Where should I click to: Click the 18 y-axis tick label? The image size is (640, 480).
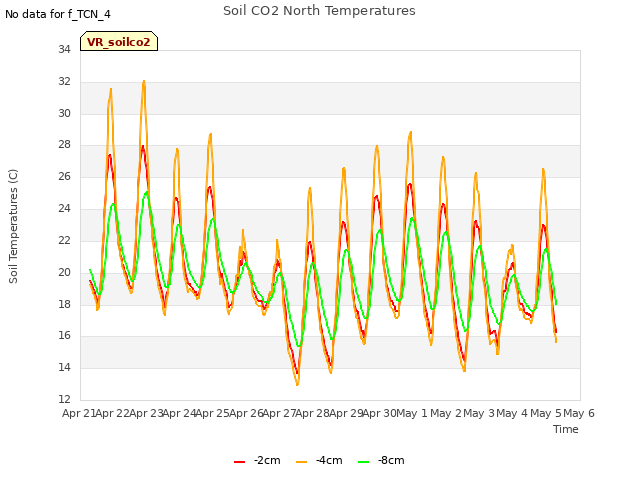(x=64, y=304)
